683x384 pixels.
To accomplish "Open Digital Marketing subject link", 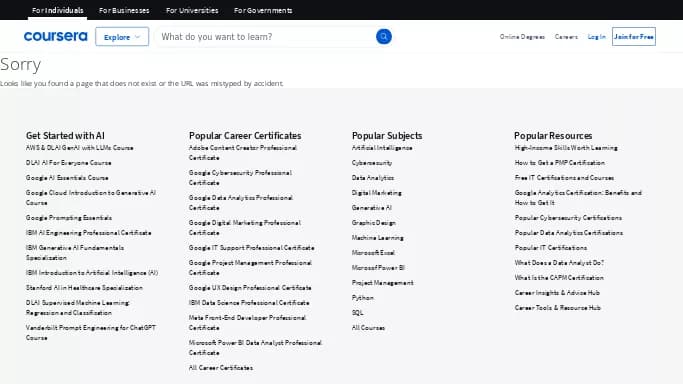I will 377,193.
